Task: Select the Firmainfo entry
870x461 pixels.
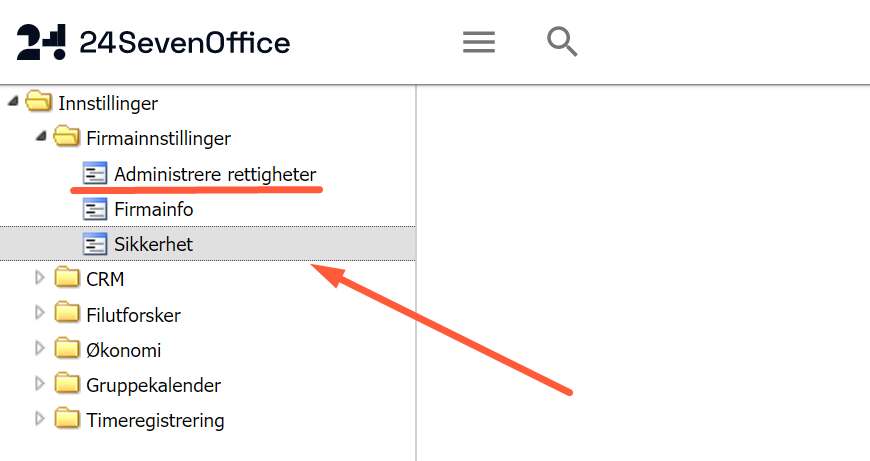Action: tap(153, 209)
